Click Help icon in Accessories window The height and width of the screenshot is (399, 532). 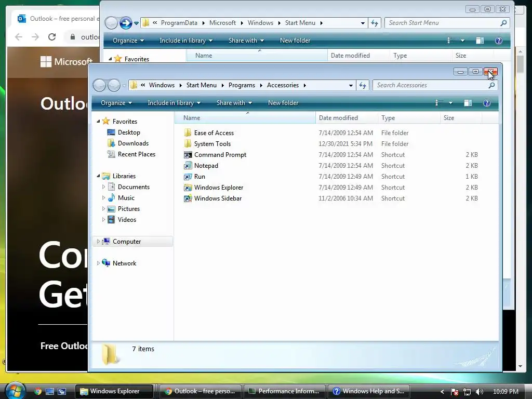486,103
